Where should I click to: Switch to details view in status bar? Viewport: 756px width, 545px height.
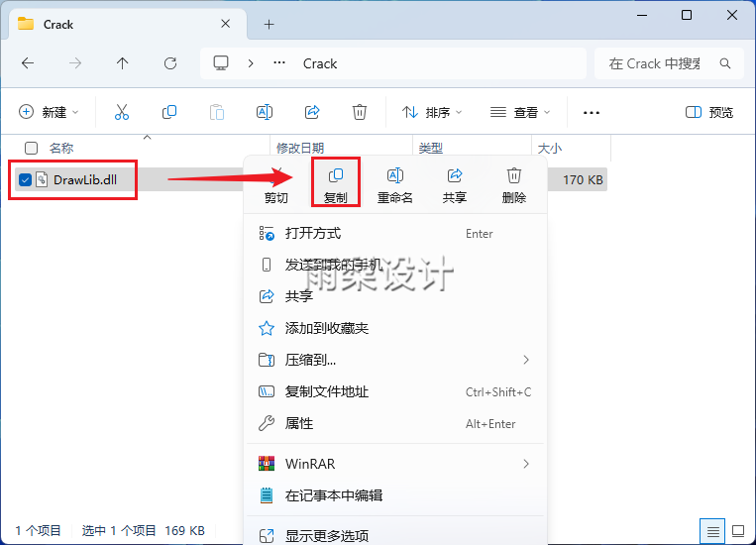(712, 531)
